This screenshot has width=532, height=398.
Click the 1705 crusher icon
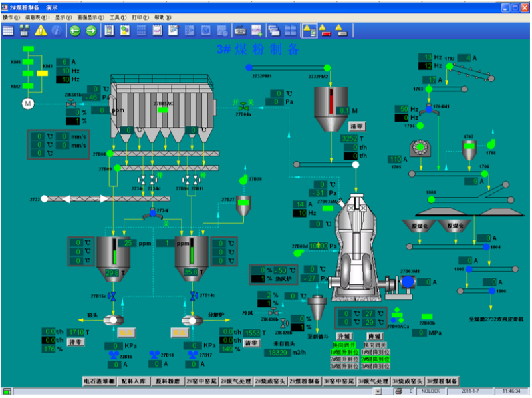(x=420, y=148)
